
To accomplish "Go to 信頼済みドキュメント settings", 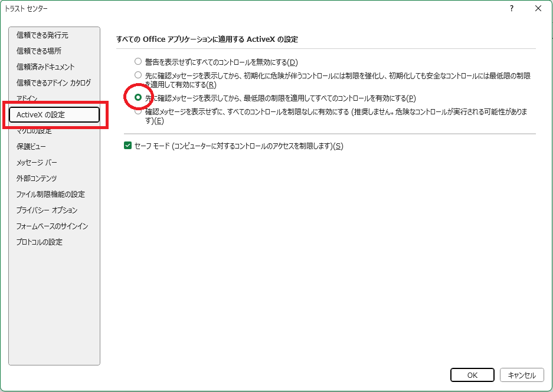I will coord(45,67).
